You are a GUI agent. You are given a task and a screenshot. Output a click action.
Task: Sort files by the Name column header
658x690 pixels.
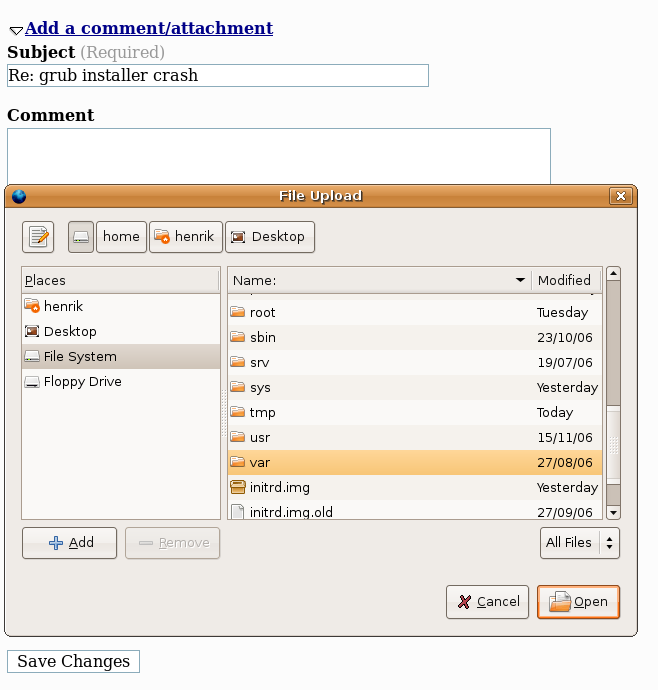click(379, 280)
